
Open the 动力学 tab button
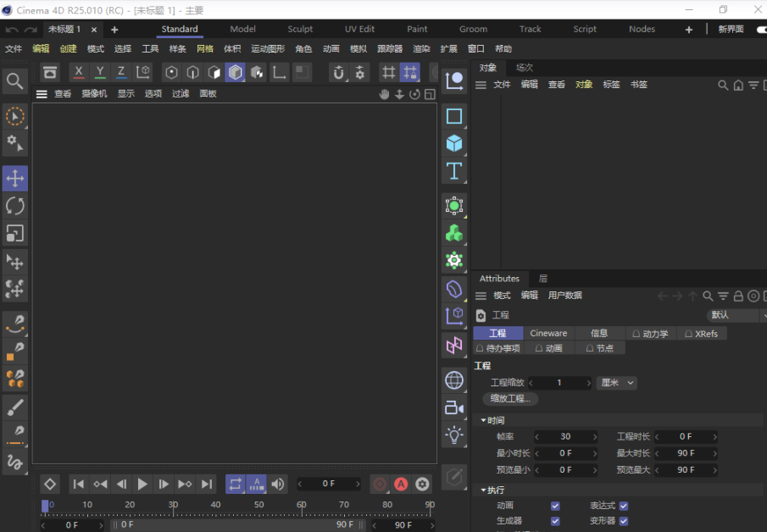click(651, 334)
